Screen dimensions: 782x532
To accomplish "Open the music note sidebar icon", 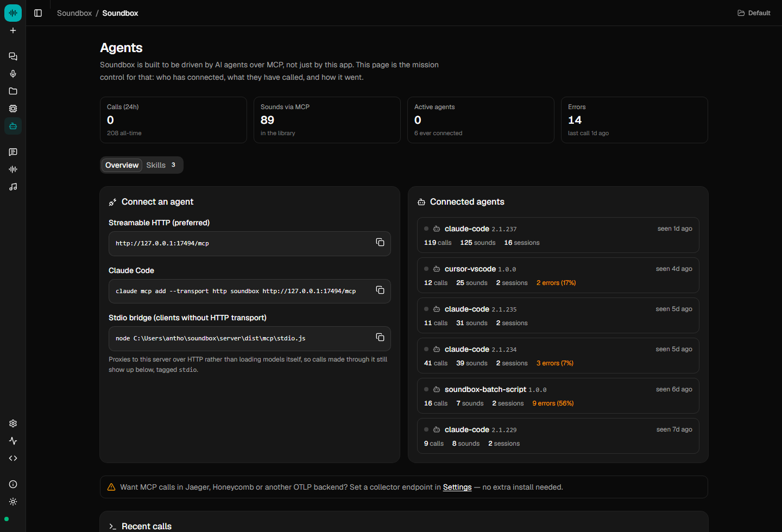I will click(13, 187).
